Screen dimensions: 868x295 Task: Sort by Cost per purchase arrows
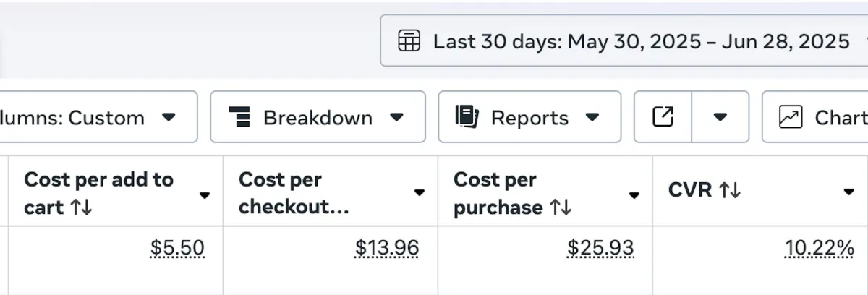pos(561,208)
